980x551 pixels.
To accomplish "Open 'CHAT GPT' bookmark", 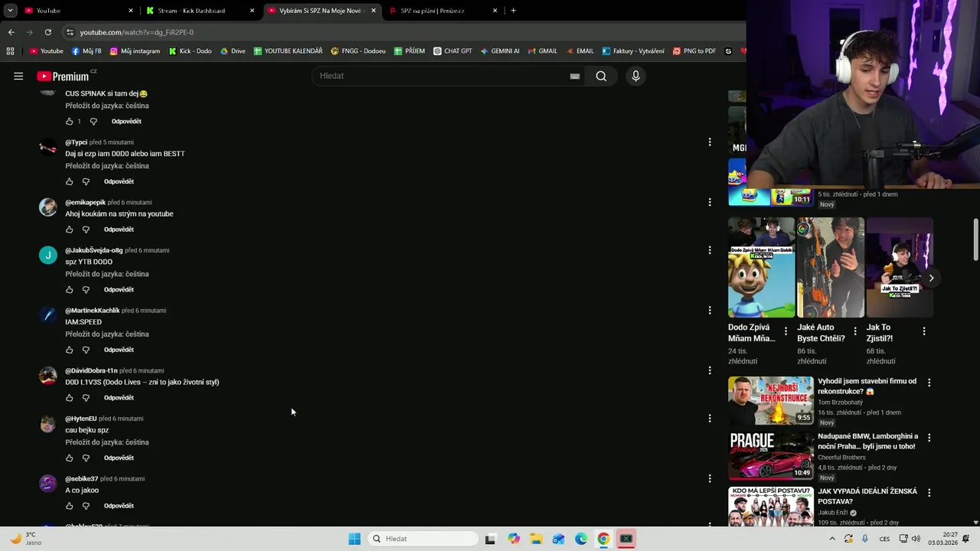I will 452,51.
